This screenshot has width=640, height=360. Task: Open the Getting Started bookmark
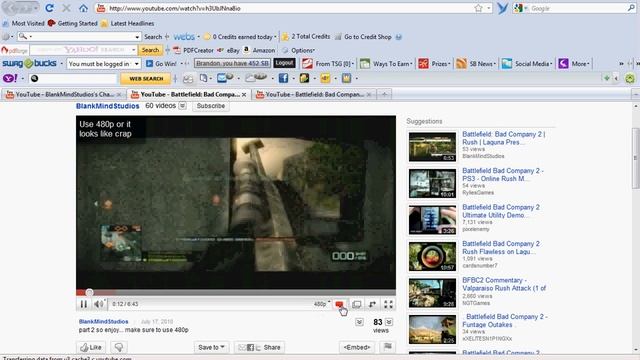click(73, 23)
